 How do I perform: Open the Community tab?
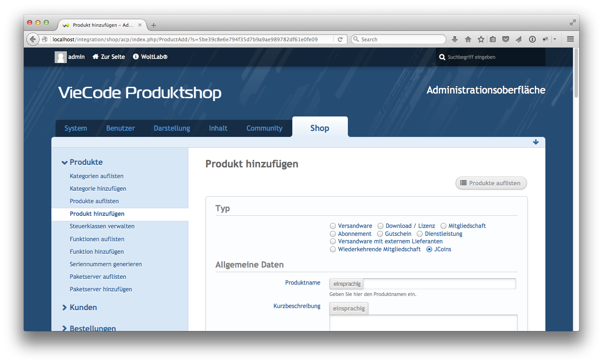pos(264,128)
